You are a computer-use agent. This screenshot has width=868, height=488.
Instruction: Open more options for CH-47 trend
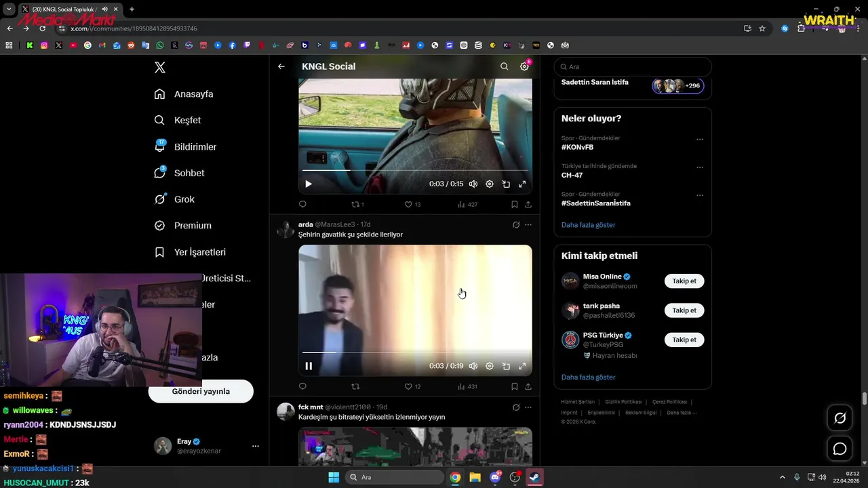(x=700, y=167)
